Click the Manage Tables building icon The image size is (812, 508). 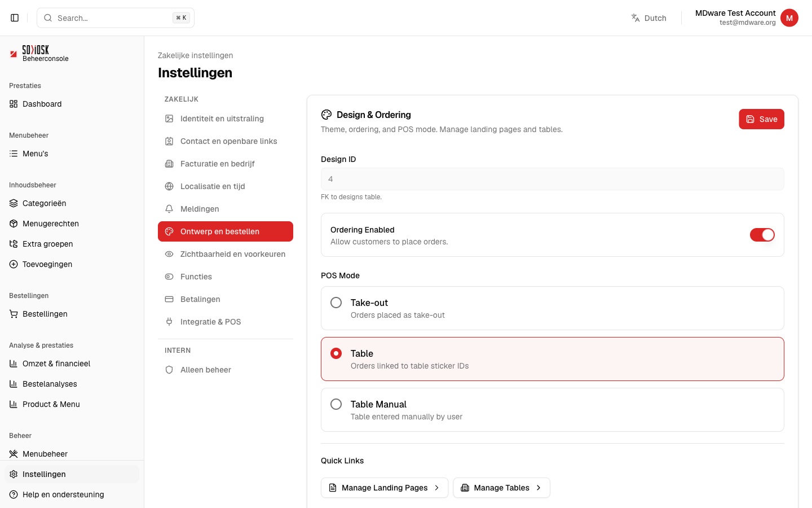pos(465,488)
